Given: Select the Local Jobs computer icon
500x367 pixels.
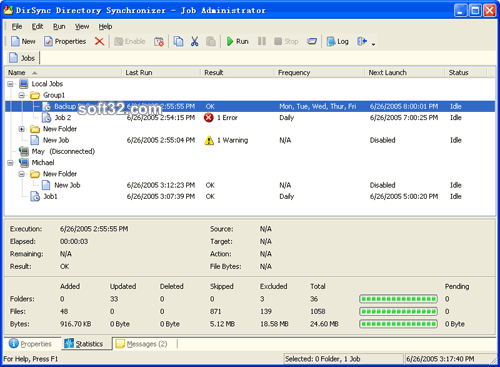Looking at the screenshot, I should (24, 84).
